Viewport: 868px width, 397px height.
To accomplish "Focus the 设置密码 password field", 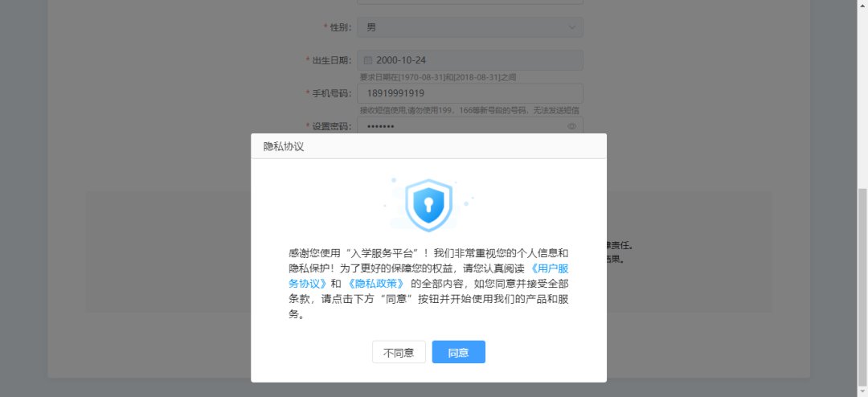I will tap(470, 126).
